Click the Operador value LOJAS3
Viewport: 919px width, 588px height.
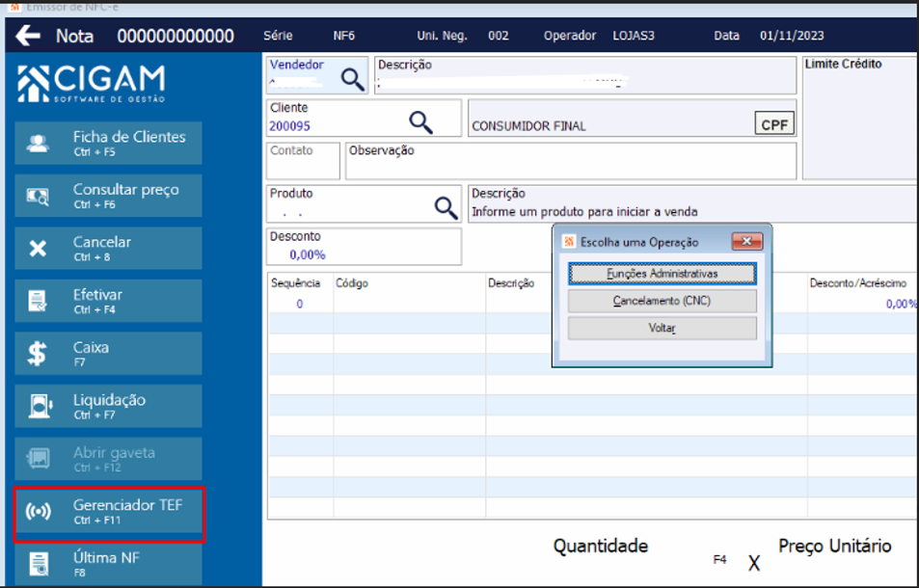634,36
